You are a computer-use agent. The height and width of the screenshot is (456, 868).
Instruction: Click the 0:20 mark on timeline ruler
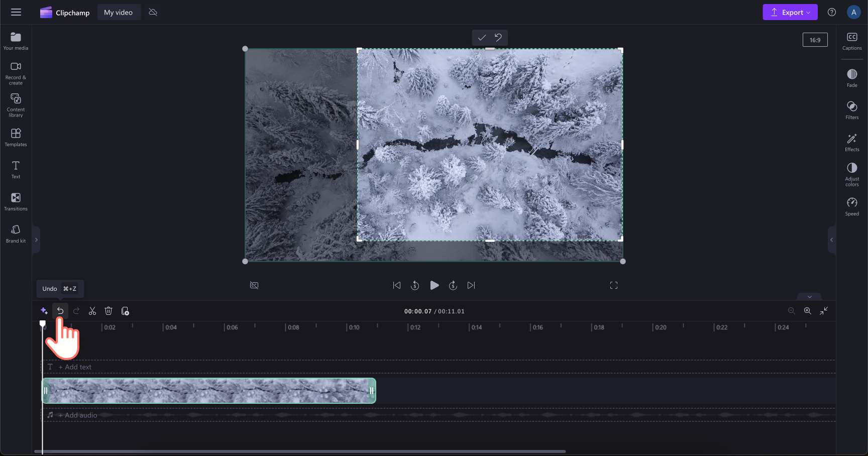pos(661,327)
